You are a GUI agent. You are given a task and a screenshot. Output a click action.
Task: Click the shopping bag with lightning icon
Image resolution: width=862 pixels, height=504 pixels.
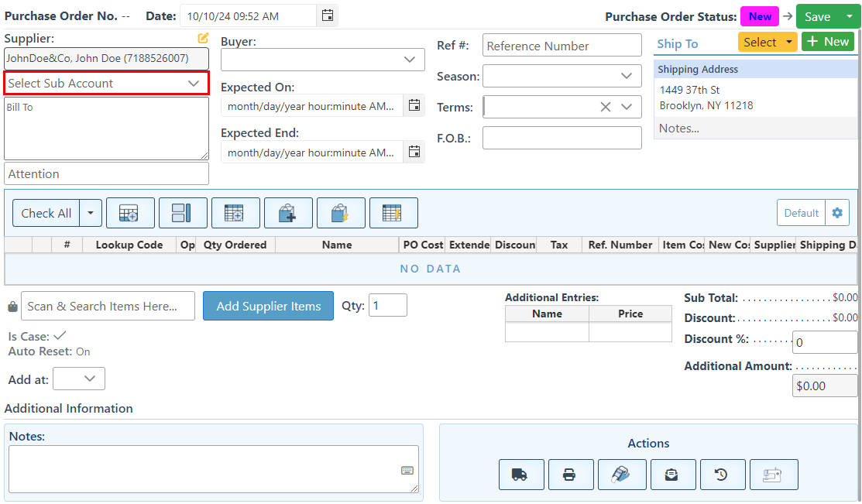click(341, 213)
